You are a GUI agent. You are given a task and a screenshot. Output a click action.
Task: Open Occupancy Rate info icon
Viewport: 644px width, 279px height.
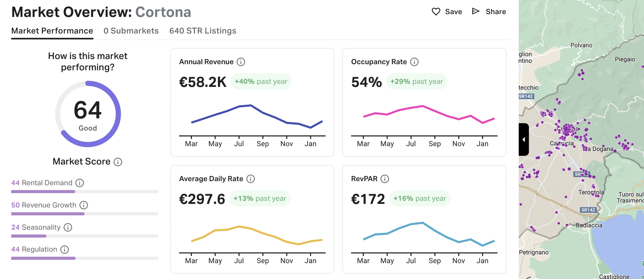point(414,62)
